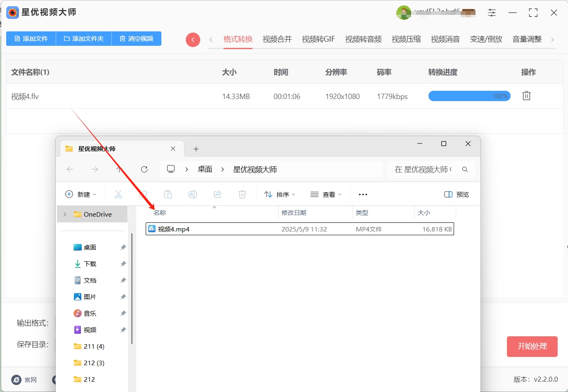Click the 开始处理 button
568x392 pixels.
coord(532,347)
